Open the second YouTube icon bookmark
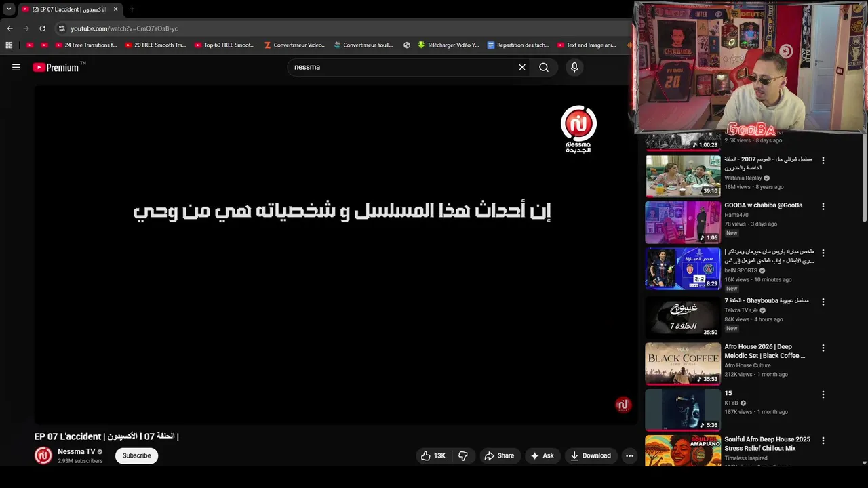The height and width of the screenshot is (488, 868). click(44, 45)
